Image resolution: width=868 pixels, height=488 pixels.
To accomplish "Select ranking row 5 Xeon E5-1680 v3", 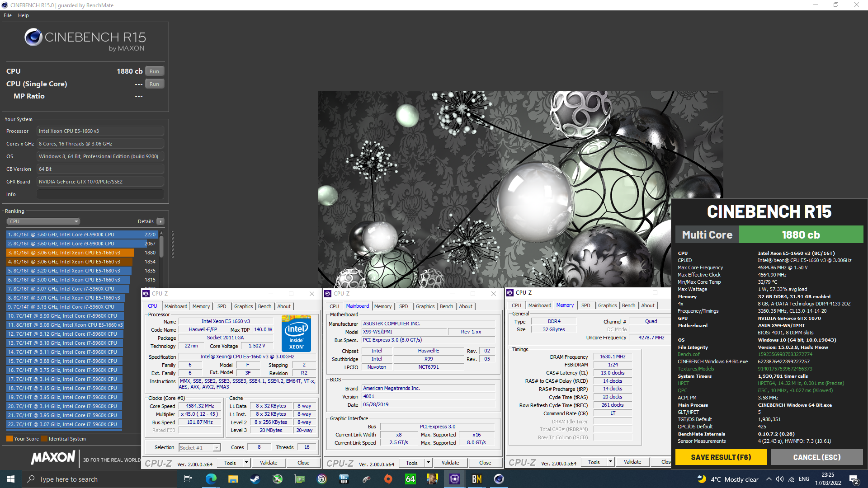I will (x=82, y=271).
